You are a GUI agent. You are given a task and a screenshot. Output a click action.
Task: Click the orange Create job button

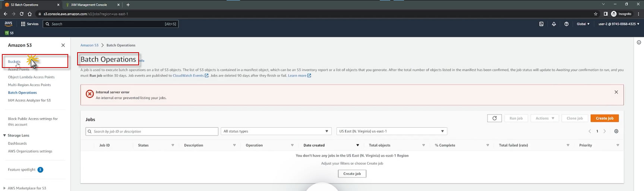pyautogui.click(x=604, y=118)
